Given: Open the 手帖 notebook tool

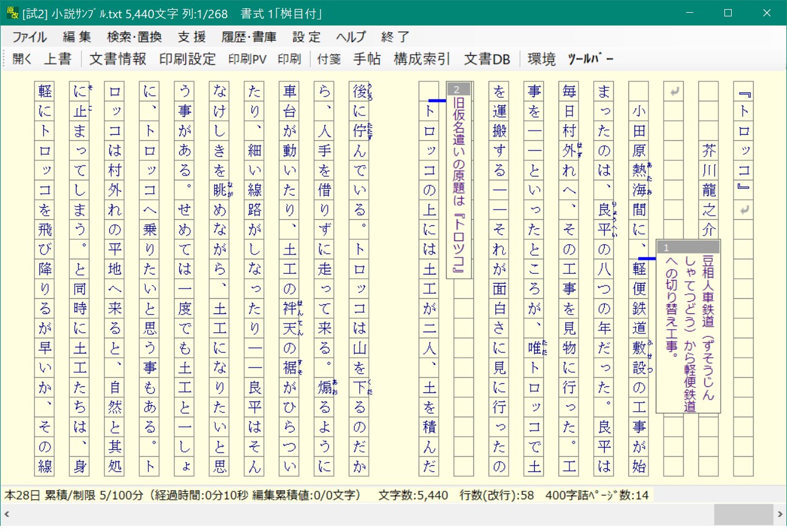Looking at the screenshot, I should pos(366,59).
